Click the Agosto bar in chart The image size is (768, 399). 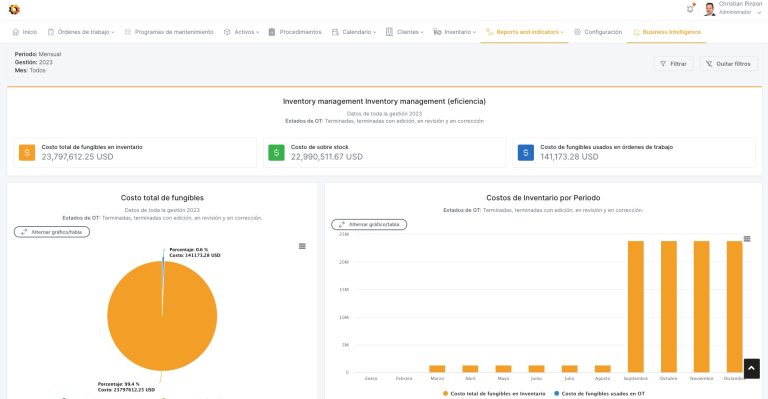click(602, 369)
